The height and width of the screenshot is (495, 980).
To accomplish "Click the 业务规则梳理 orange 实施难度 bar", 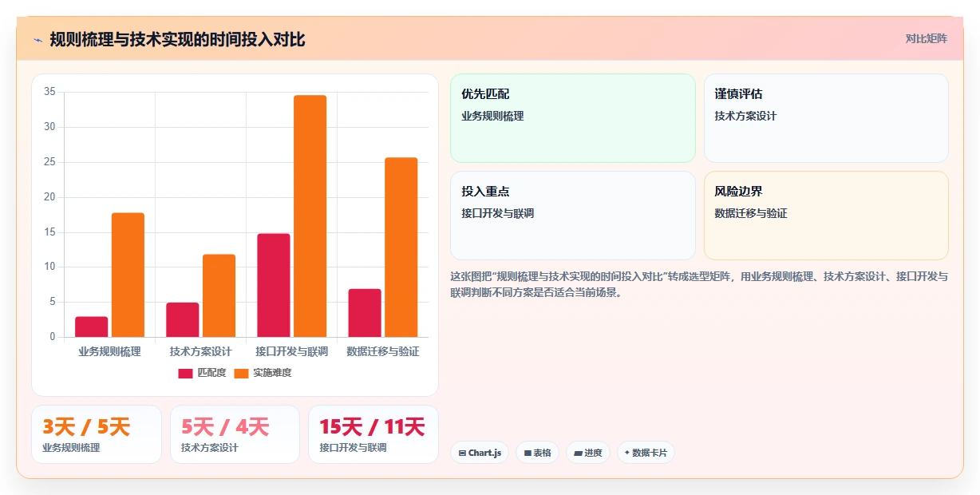I will tap(128, 275).
